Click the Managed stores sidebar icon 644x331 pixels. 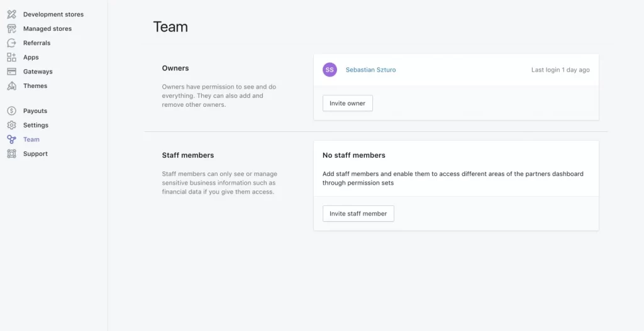[x=11, y=29]
